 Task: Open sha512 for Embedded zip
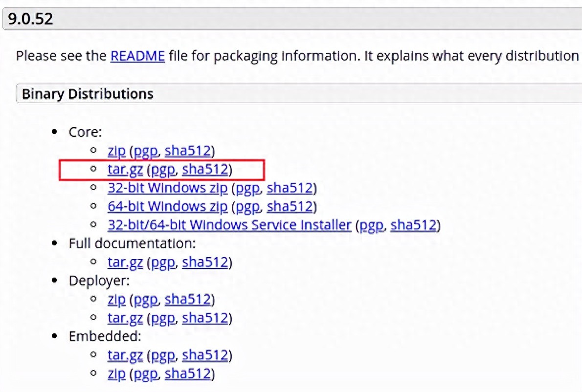pos(188,374)
